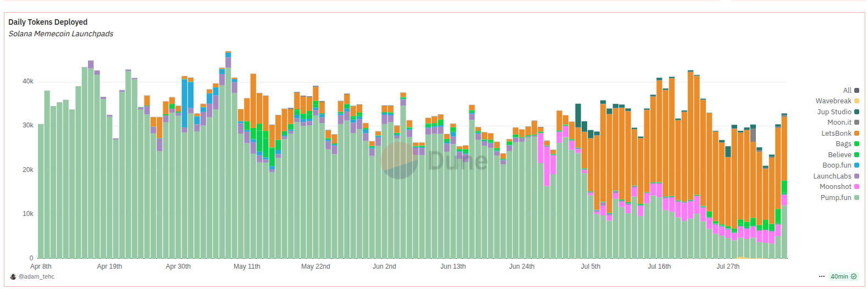Click the Apr 19th axis label
This screenshot has width=868, height=289.
click(109, 266)
